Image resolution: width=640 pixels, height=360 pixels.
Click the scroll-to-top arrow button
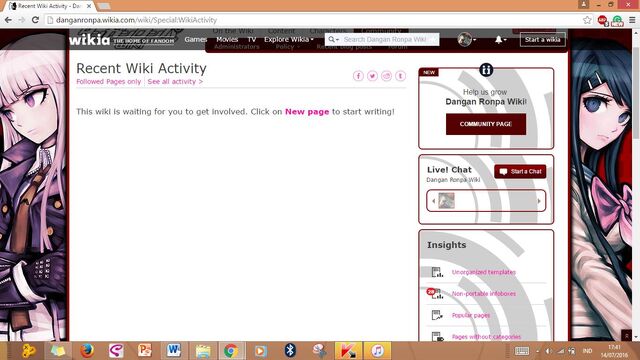click(x=627, y=335)
